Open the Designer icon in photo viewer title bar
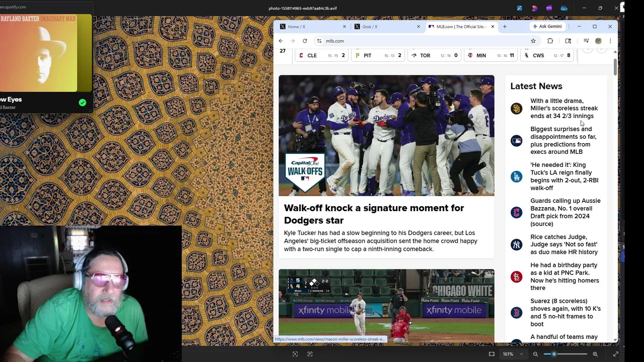 point(534,8)
